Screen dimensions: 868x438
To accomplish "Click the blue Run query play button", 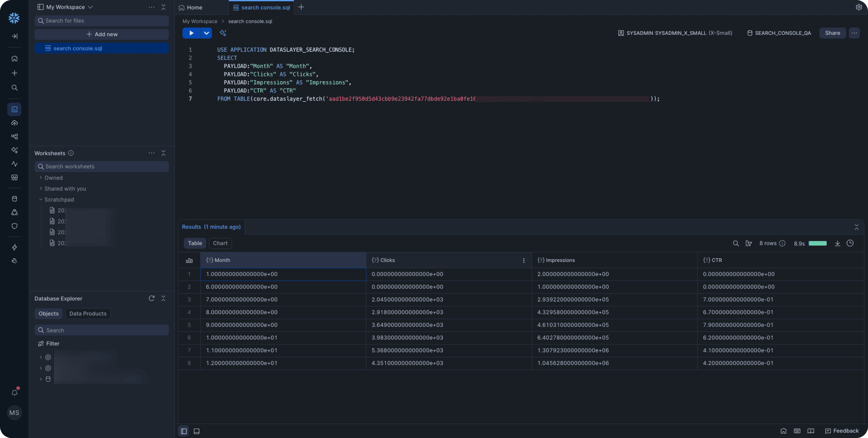I will click(191, 33).
